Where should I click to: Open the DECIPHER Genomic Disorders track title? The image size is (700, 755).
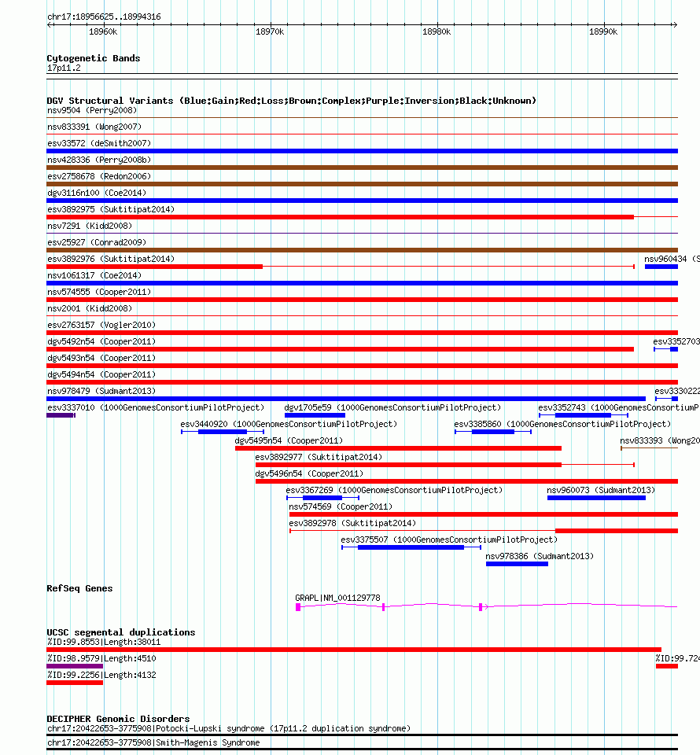click(x=118, y=719)
